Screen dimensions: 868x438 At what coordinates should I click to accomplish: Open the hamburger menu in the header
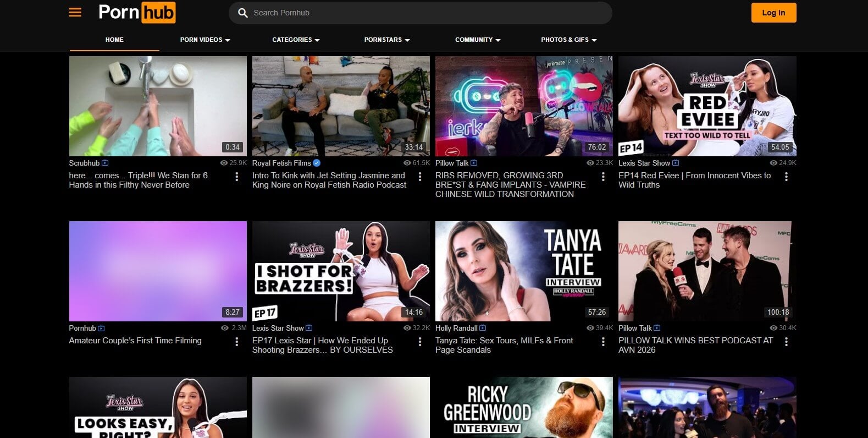[75, 13]
